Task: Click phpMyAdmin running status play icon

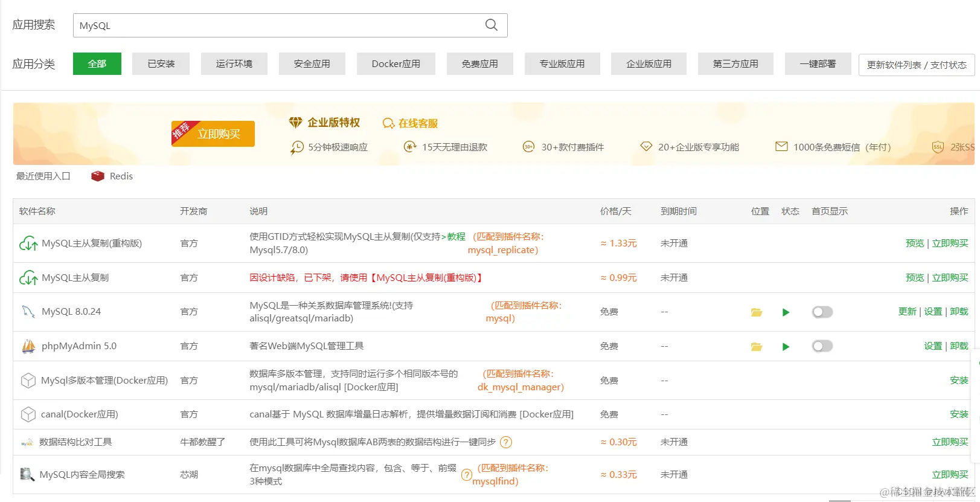Action: tap(786, 347)
